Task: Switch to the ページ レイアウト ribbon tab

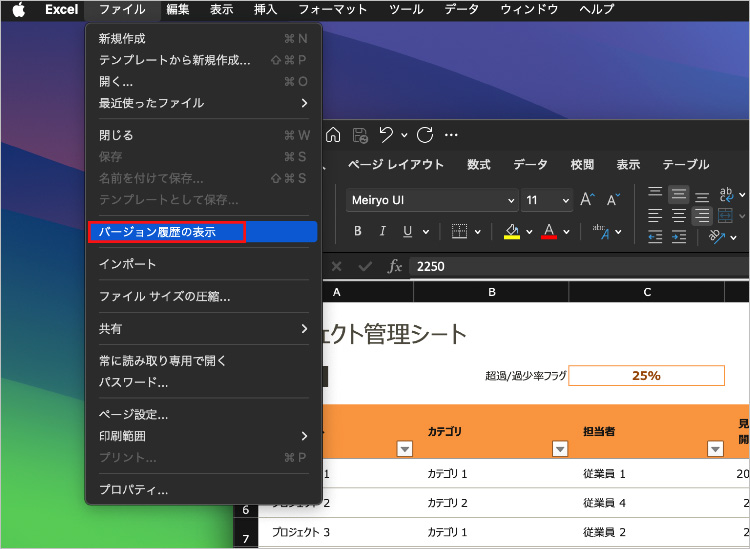Action: 396,165
